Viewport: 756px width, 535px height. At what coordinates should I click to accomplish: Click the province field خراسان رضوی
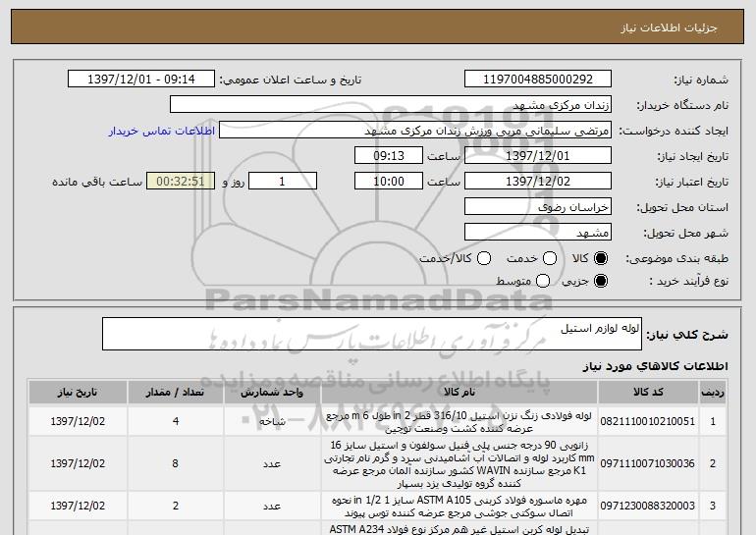[538, 207]
